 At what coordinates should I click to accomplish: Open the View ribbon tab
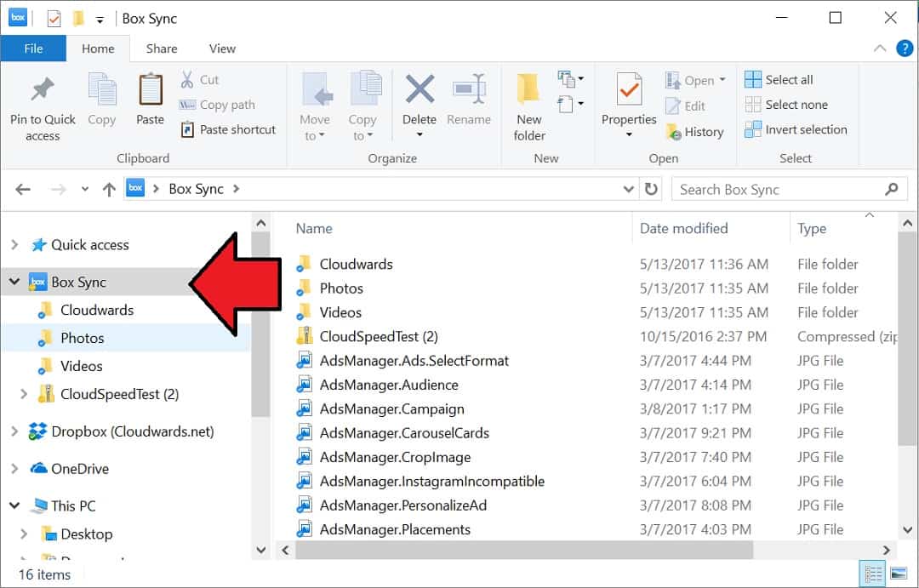coord(221,48)
